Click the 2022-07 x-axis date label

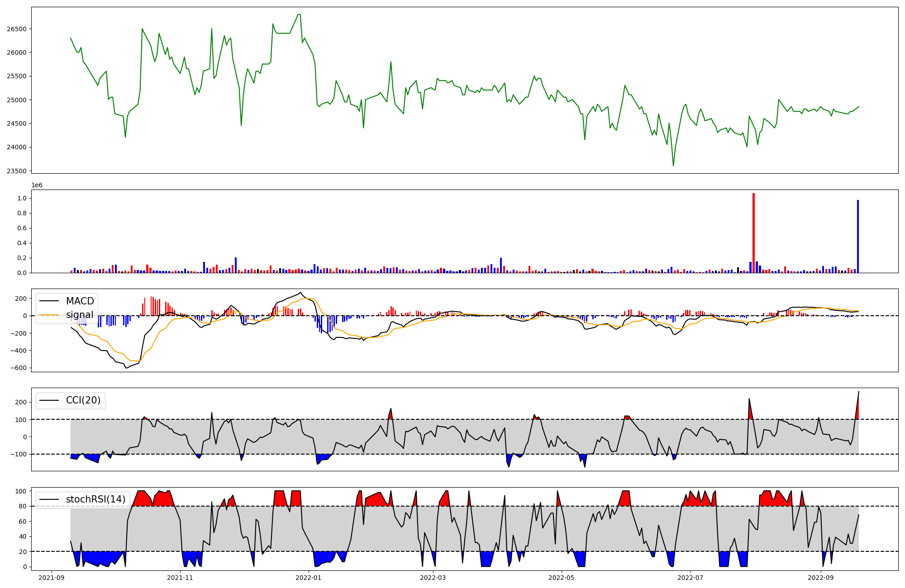(690, 578)
